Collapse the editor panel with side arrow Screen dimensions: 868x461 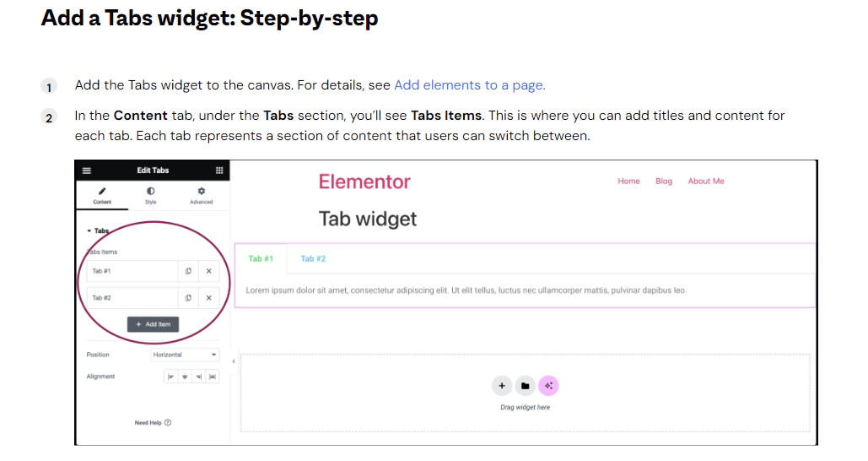point(234,361)
